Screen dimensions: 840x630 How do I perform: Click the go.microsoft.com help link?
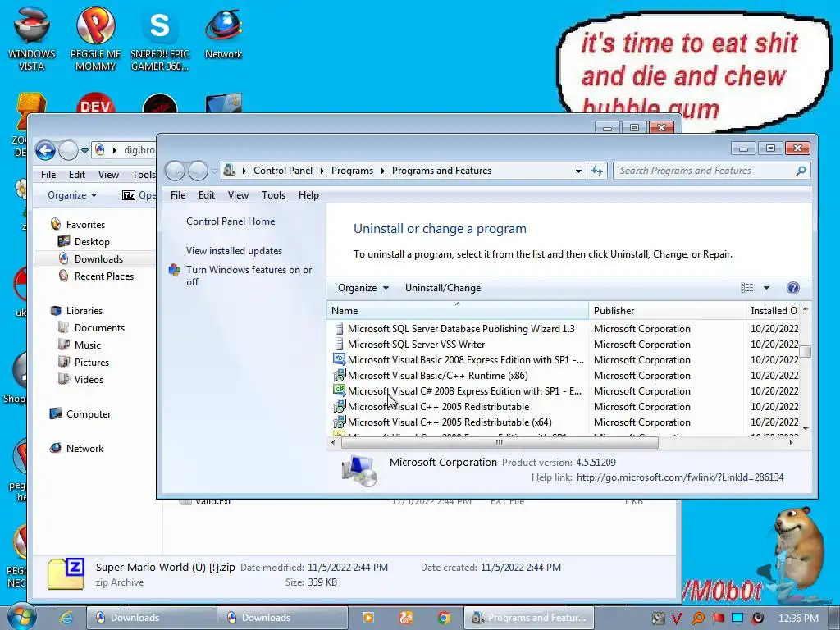(680, 477)
